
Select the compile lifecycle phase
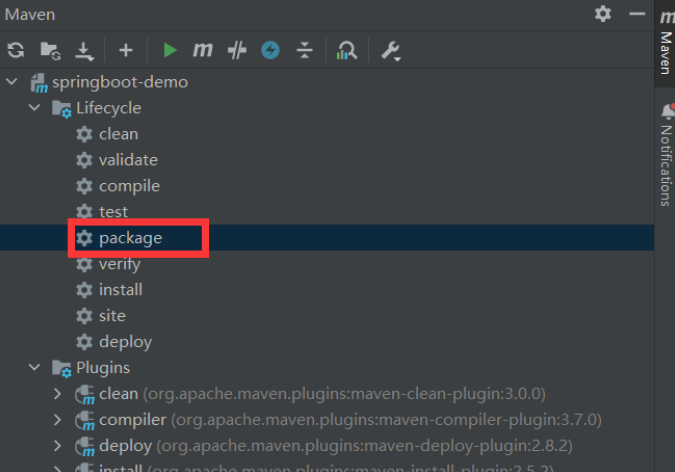pyautogui.click(x=129, y=186)
